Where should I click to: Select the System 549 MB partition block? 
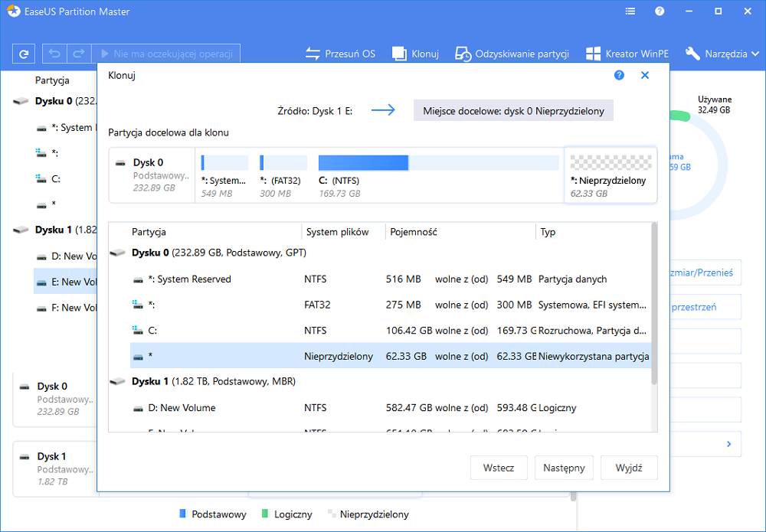click(x=224, y=175)
